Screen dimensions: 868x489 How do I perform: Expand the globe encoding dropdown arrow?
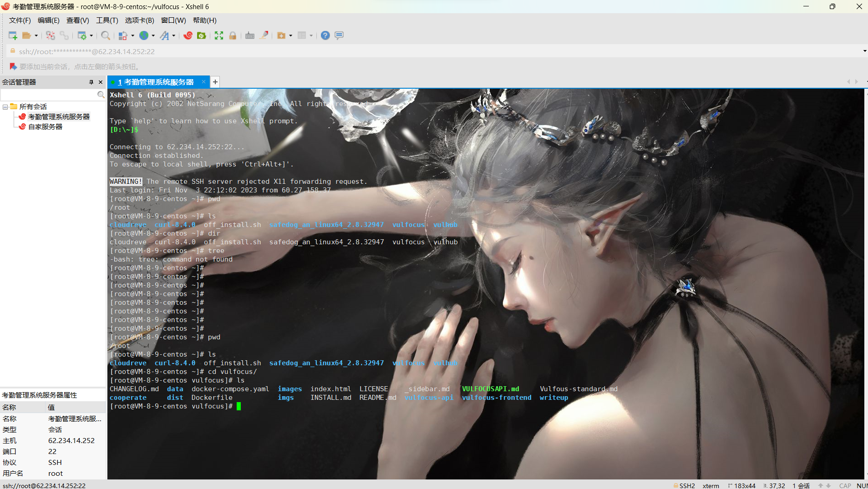click(x=153, y=35)
